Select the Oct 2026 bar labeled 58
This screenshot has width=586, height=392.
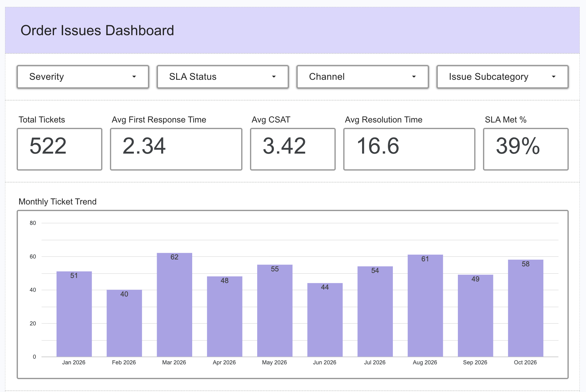coord(526,308)
